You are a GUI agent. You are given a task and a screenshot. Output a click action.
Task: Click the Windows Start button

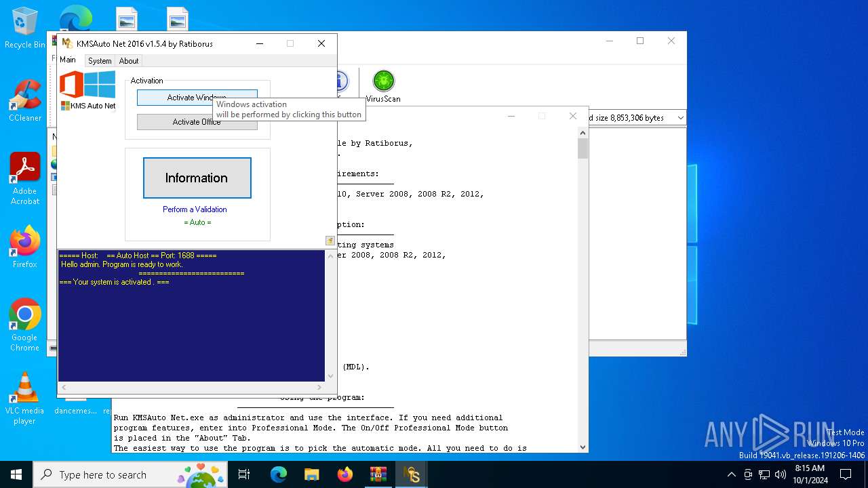(x=16, y=474)
